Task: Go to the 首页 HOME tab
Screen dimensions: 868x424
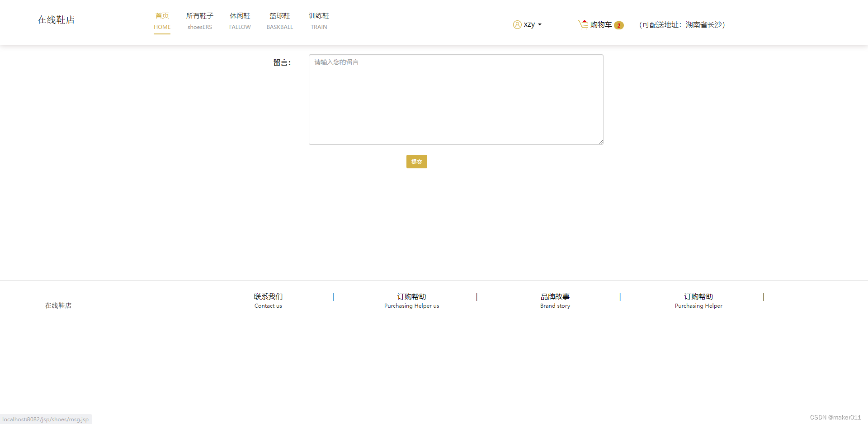Action: click(x=162, y=21)
